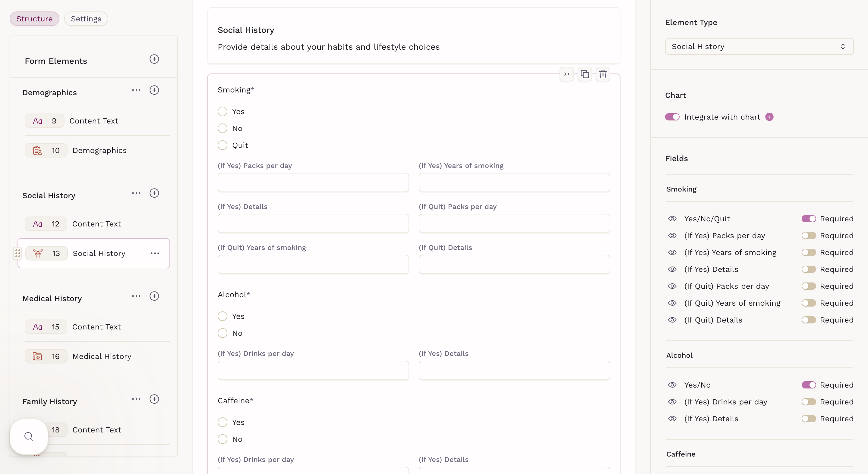Open options menu for item 13 Social History
Screen dimensions: 868x474
pos(155,253)
